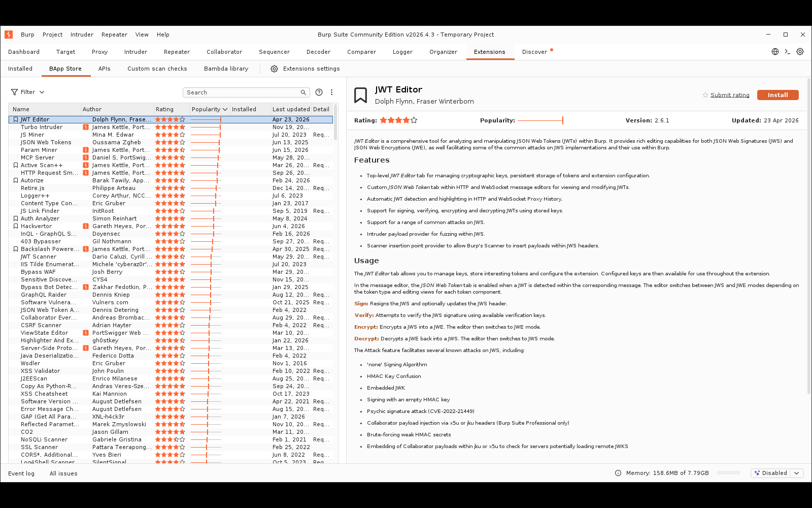
Task: Open the terminal prompt icon in toolbar
Action: pyautogui.click(x=788, y=52)
